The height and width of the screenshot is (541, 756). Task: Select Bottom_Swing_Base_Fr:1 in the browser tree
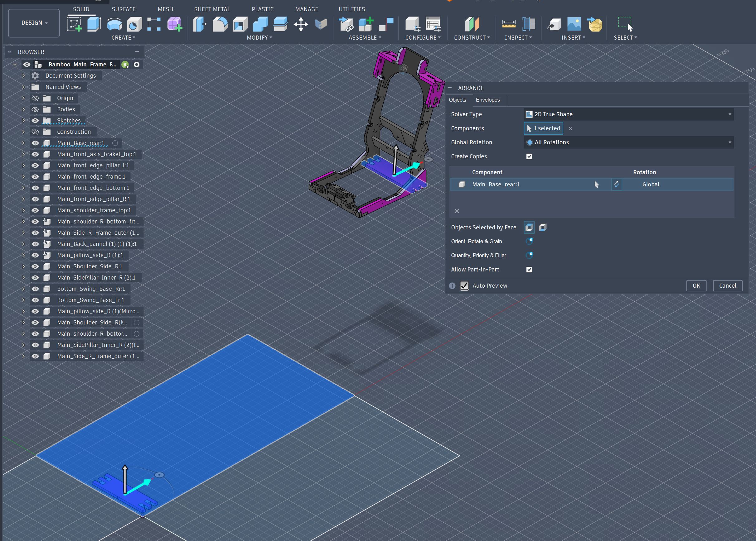click(x=90, y=300)
